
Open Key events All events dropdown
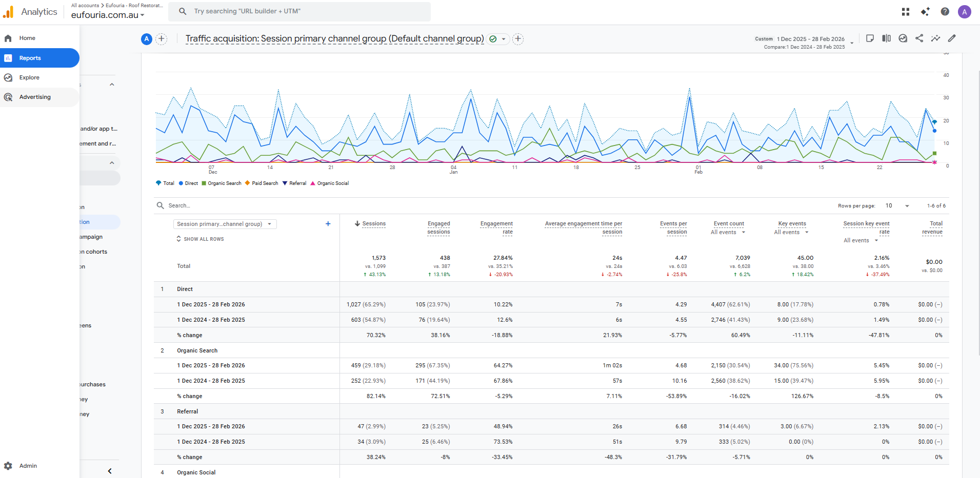(x=791, y=233)
